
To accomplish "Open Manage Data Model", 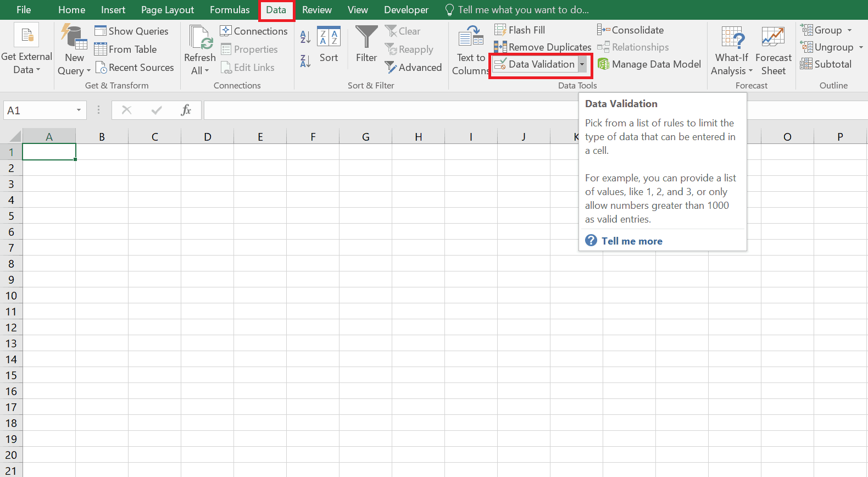I will click(649, 64).
